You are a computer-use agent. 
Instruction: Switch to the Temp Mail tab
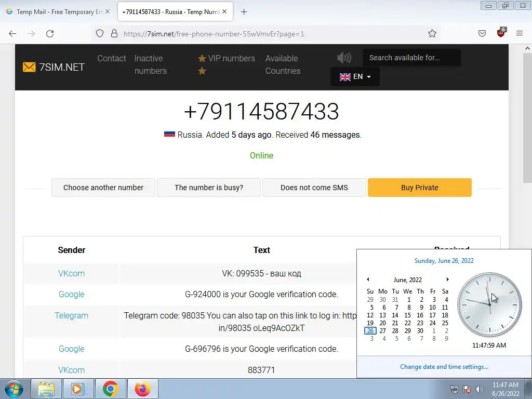(x=58, y=12)
